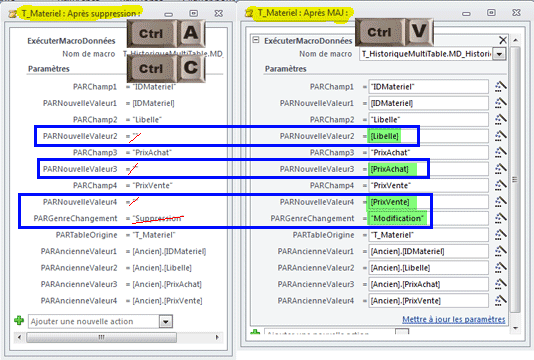
Task: Restore the Après MAJ window with middle title button
Action: coord(491,13)
